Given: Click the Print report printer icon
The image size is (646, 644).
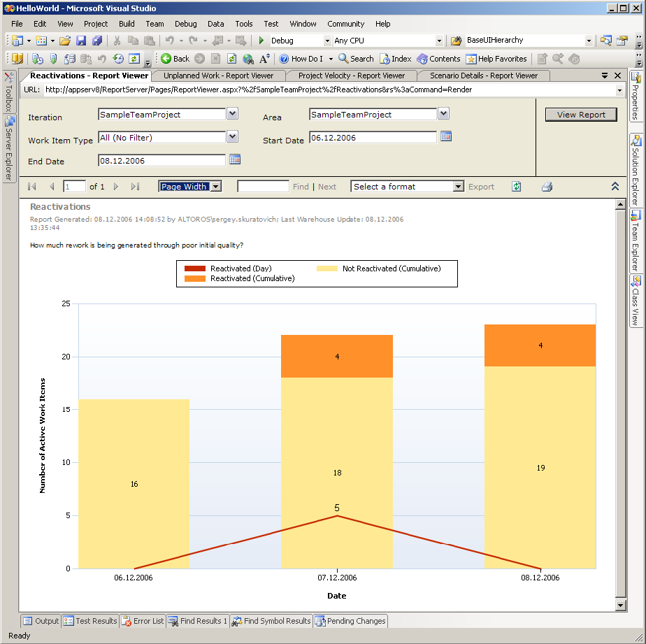Looking at the screenshot, I should pyautogui.click(x=547, y=187).
